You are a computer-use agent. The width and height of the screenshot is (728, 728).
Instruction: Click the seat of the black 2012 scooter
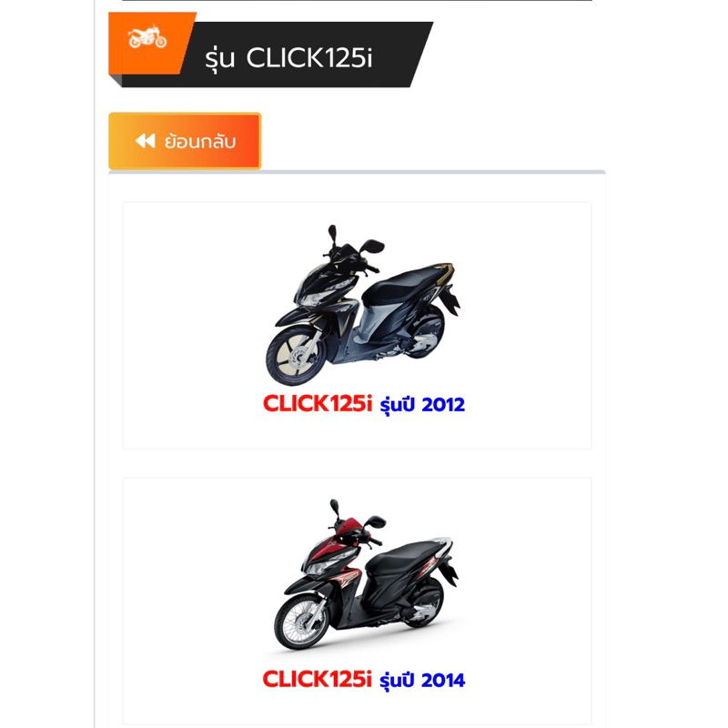[401, 282]
